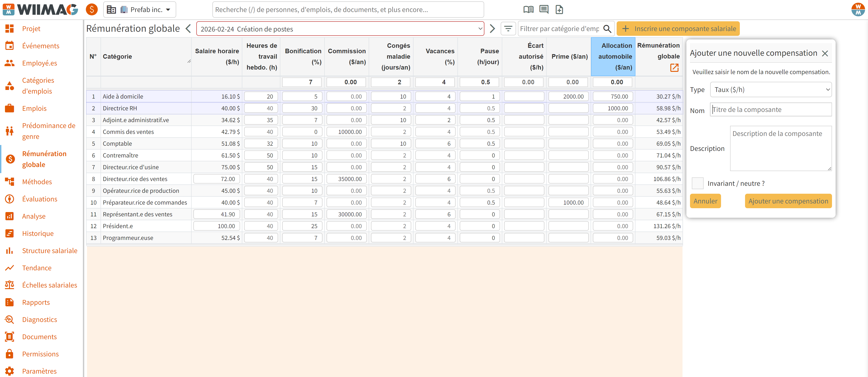Click the Structure salariale chart icon
868x377 pixels.
tap(10, 251)
